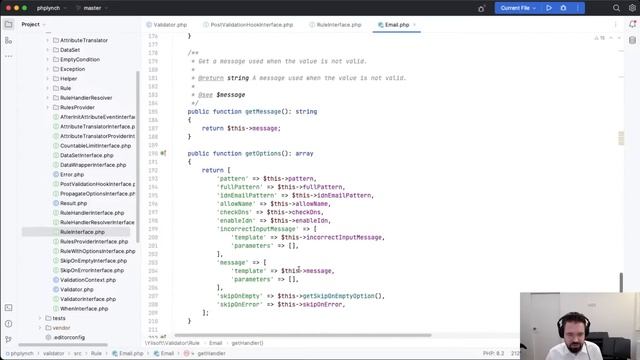
Task: Open Result.php in the project tree
Action: click(x=73, y=203)
